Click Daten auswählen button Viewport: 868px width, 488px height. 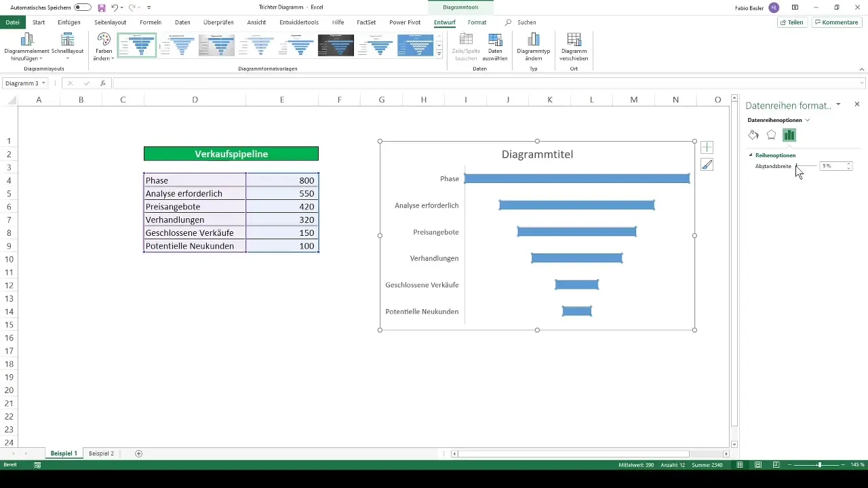[x=495, y=46]
